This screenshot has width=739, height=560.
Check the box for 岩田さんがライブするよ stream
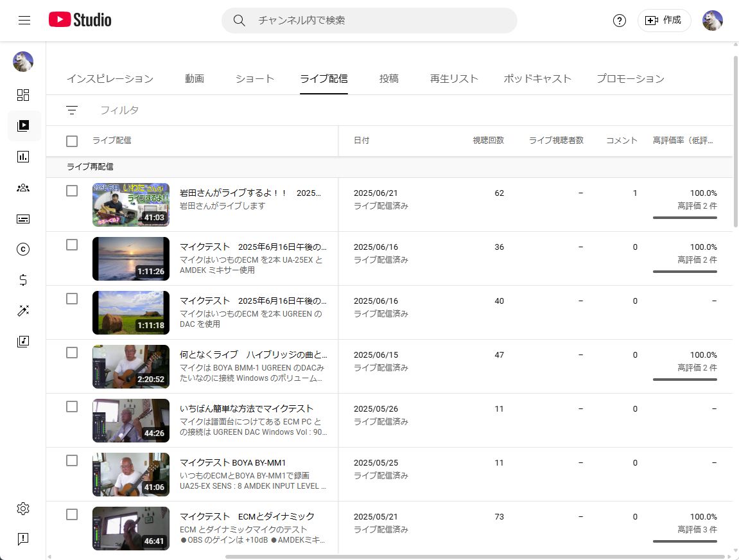pos(72,191)
